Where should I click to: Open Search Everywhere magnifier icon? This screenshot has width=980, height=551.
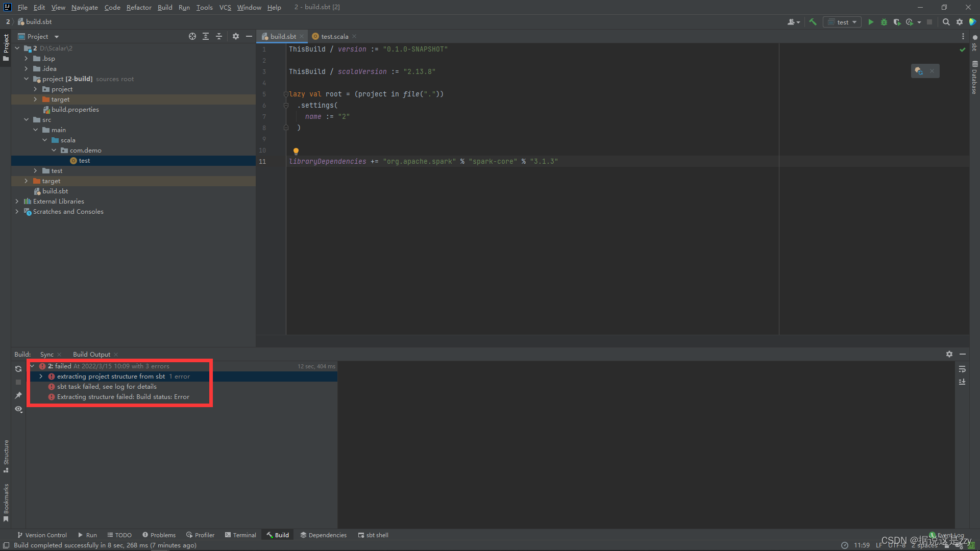pos(946,22)
